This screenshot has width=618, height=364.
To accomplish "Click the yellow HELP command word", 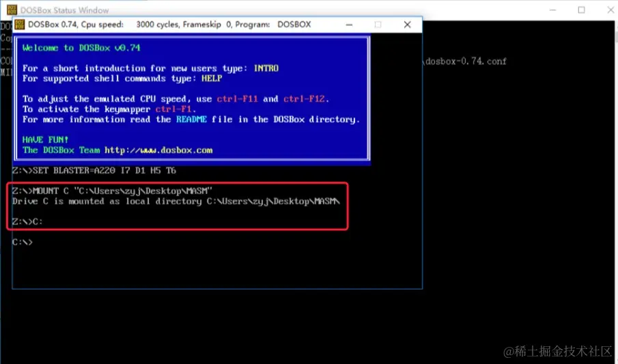I will click(x=212, y=79).
